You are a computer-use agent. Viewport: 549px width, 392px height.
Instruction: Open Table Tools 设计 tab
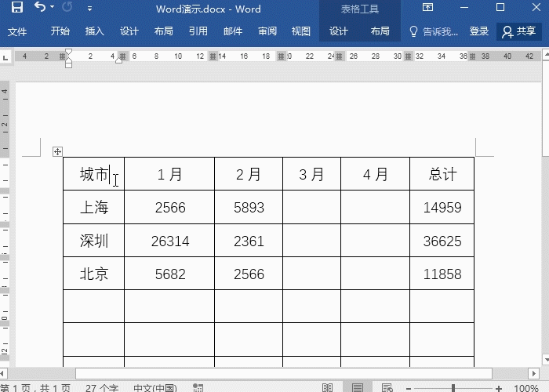pyautogui.click(x=339, y=31)
